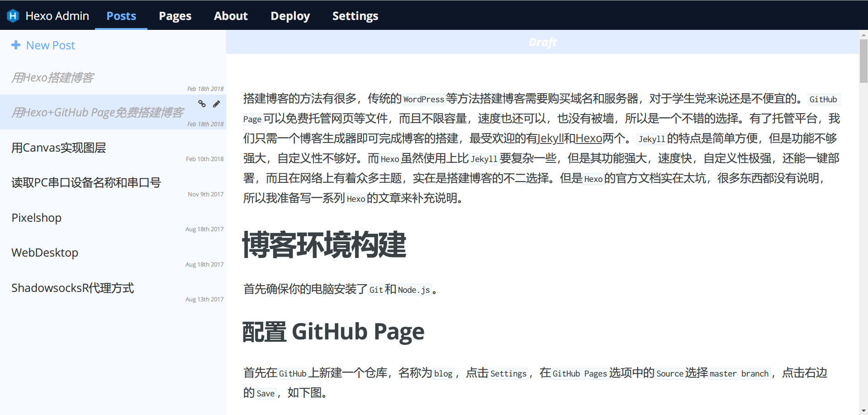Follow the underlined Jekyll link in the article
Image resolution: width=868 pixels, height=415 pixels.
(550, 138)
